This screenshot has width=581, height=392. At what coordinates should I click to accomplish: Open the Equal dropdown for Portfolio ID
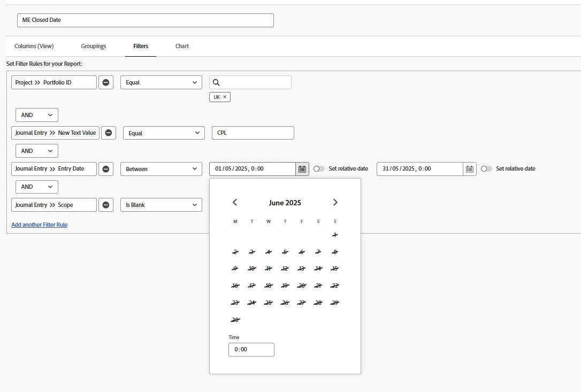coord(161,82)
